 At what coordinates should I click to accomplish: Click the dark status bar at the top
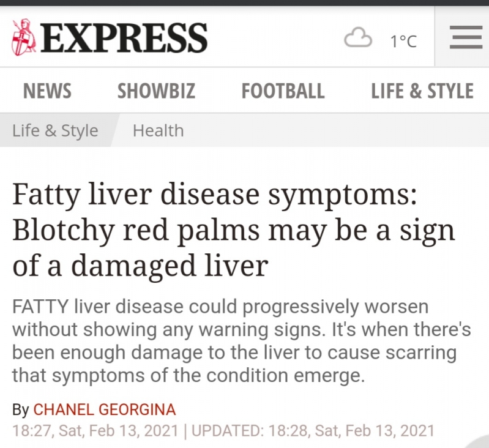pos(245,3)
